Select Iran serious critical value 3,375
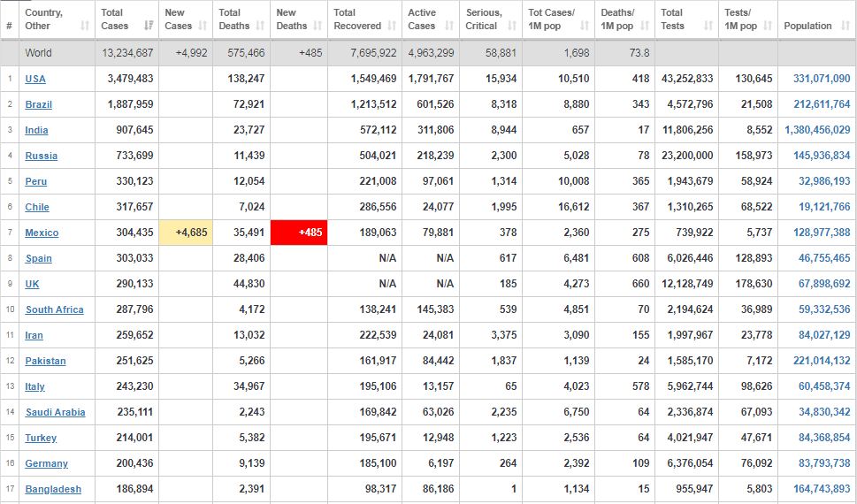Screen dimensions: 857x504 point(504,336)
